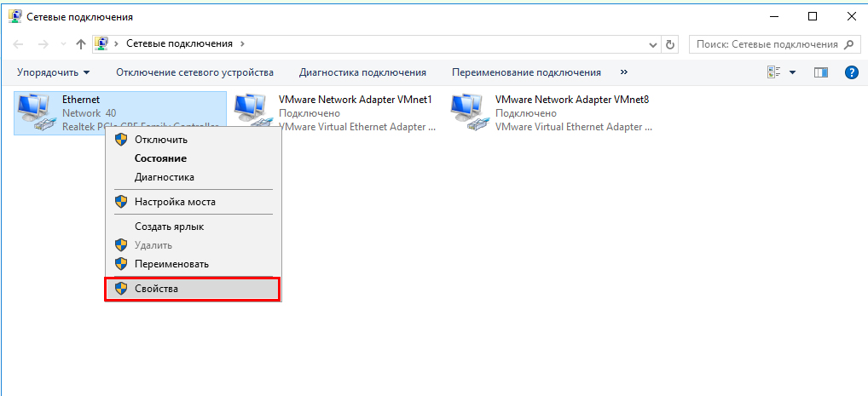Screen dimensions: 868x396
Task: Go up one level with up arrow
Action: coord(81,44)
